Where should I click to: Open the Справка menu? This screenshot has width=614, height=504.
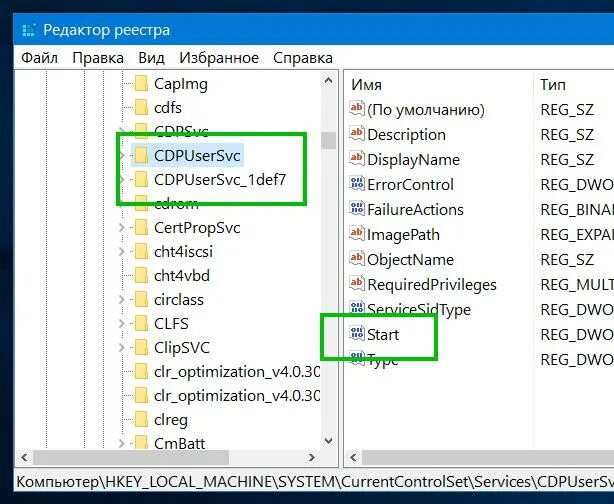click(x=303, y=58)
